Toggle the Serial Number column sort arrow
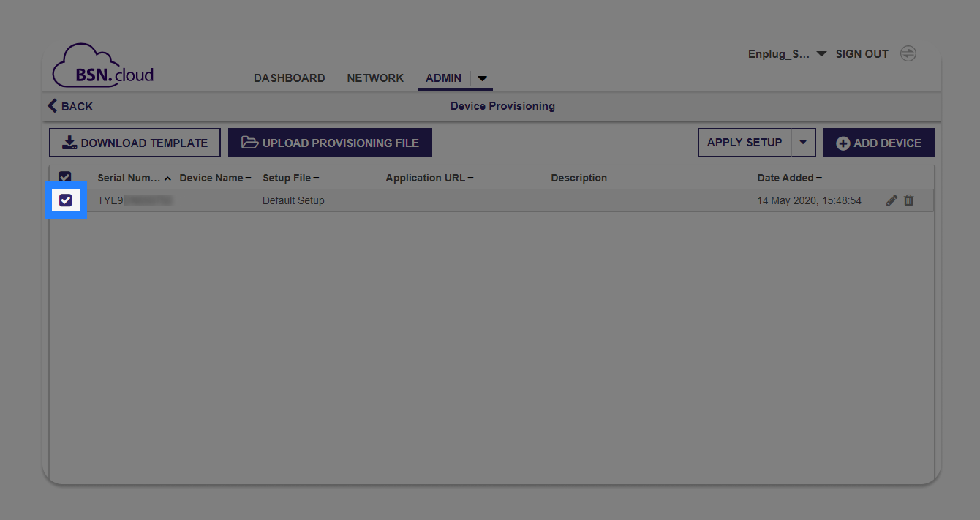The image size is (980, 520). tap(167, 178)
